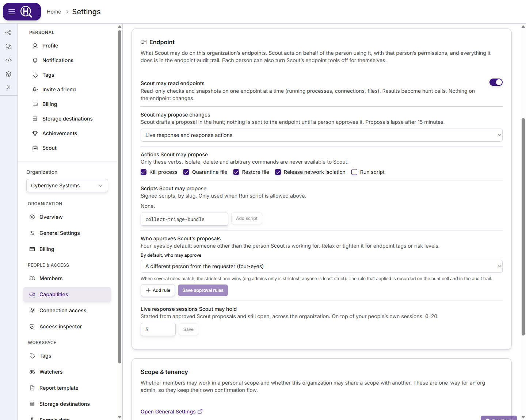
Task: Click the Watchers binoculars icon
Action: tap(32, 372)
